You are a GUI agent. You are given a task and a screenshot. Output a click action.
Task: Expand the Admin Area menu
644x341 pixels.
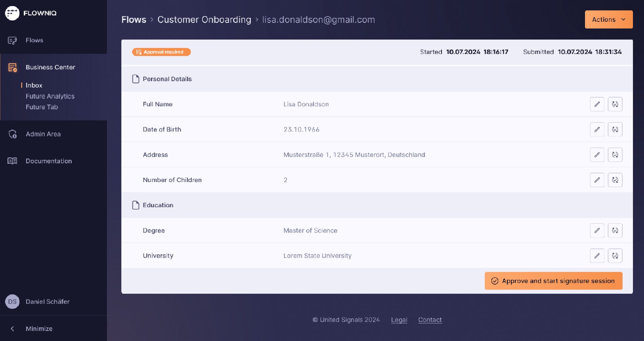pyautogui.click(x=43, y=134)
